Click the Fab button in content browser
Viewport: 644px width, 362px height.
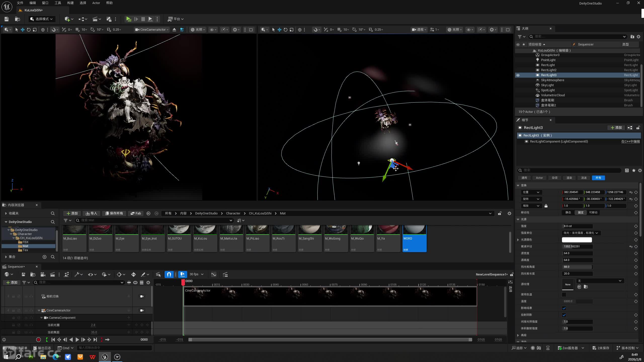click(136, 213)
